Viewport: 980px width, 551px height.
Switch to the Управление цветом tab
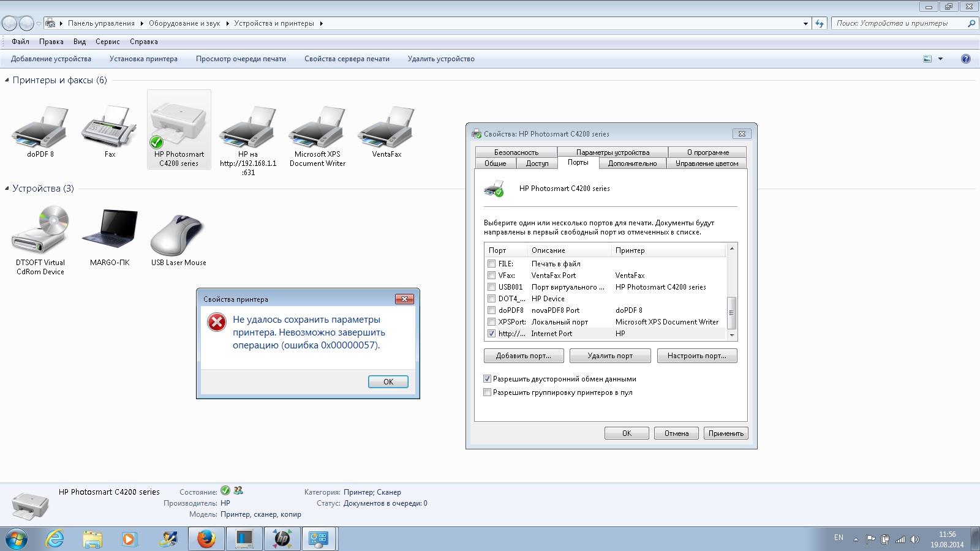coord(707,163)
